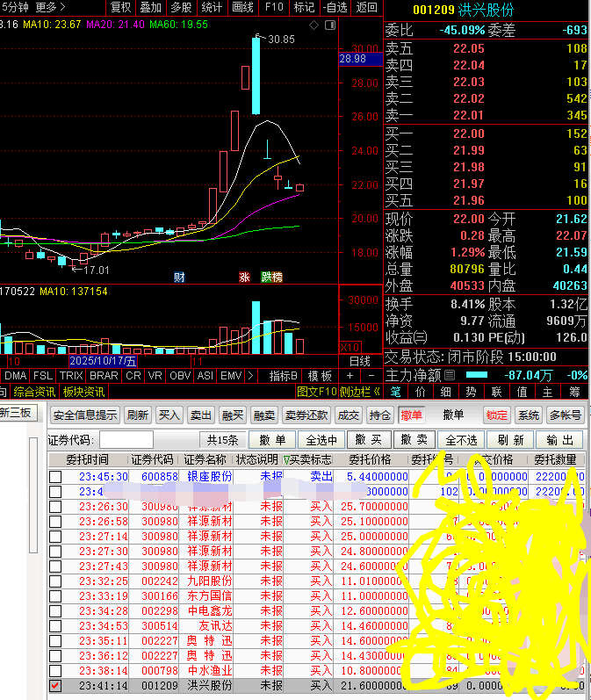The image size is (591, 700).
Task: Click the 叠加 toolbar item
Action: point(150,7)
